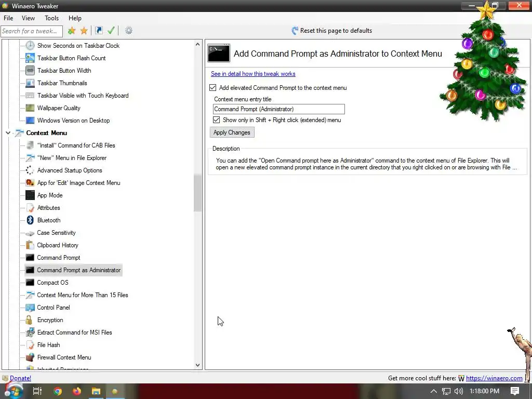Click the network tray icon
532x399 pixels.
click(446, 391)
